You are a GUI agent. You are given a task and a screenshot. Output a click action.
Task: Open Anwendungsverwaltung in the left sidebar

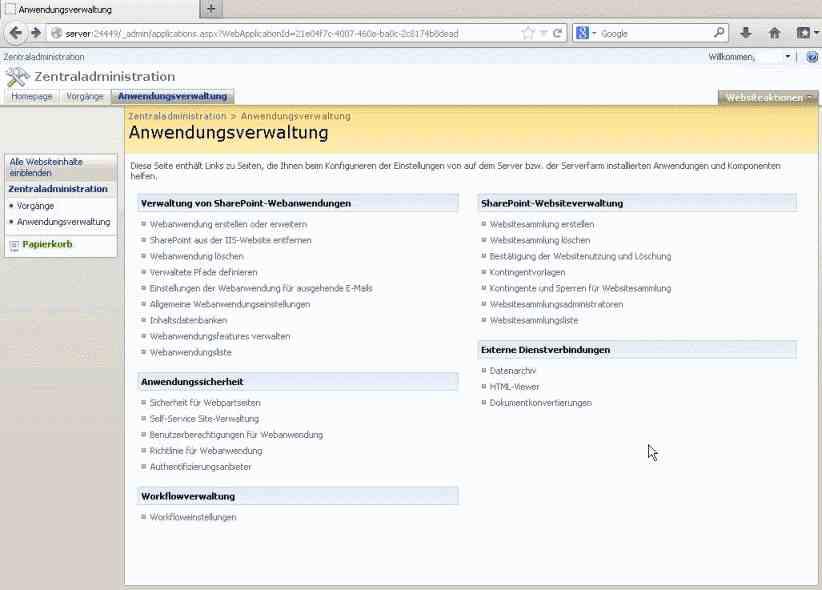(x=63, y=222)
